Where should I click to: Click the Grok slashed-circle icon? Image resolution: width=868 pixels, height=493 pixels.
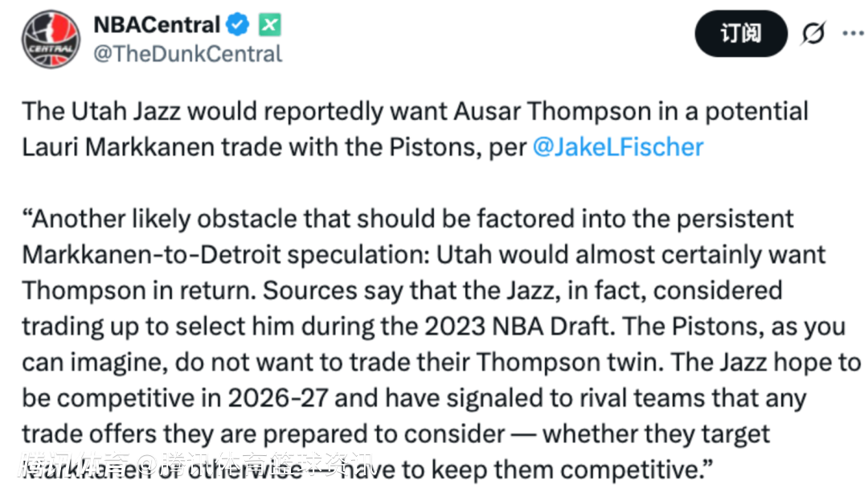813,34
